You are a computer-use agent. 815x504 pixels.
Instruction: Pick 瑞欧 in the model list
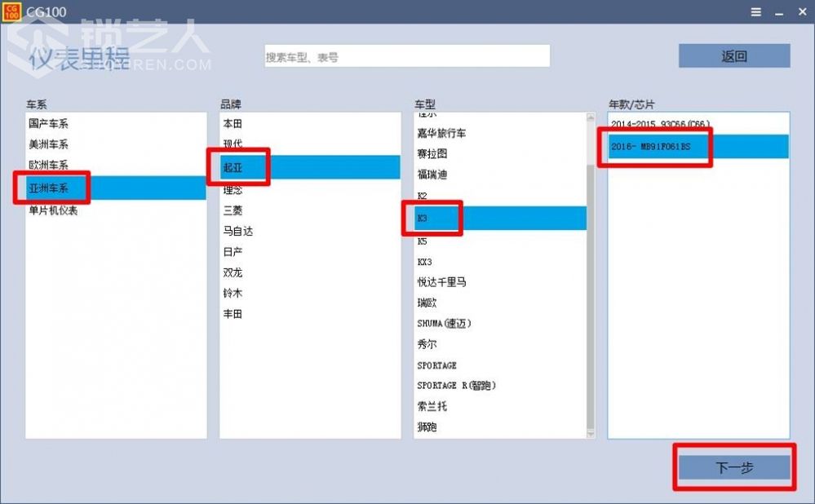point(500,303)
